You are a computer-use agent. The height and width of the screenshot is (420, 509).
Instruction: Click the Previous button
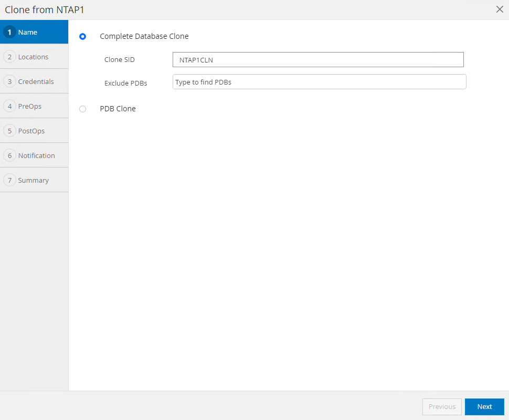(x=442, y=407)
